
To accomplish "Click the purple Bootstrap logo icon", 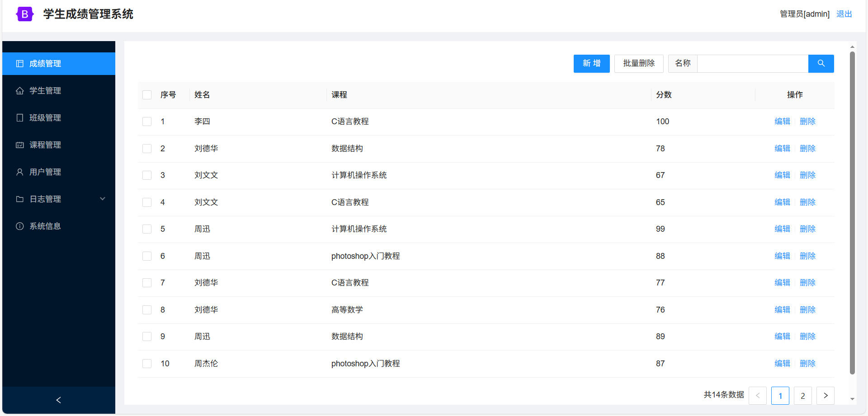I will [24, 14].
